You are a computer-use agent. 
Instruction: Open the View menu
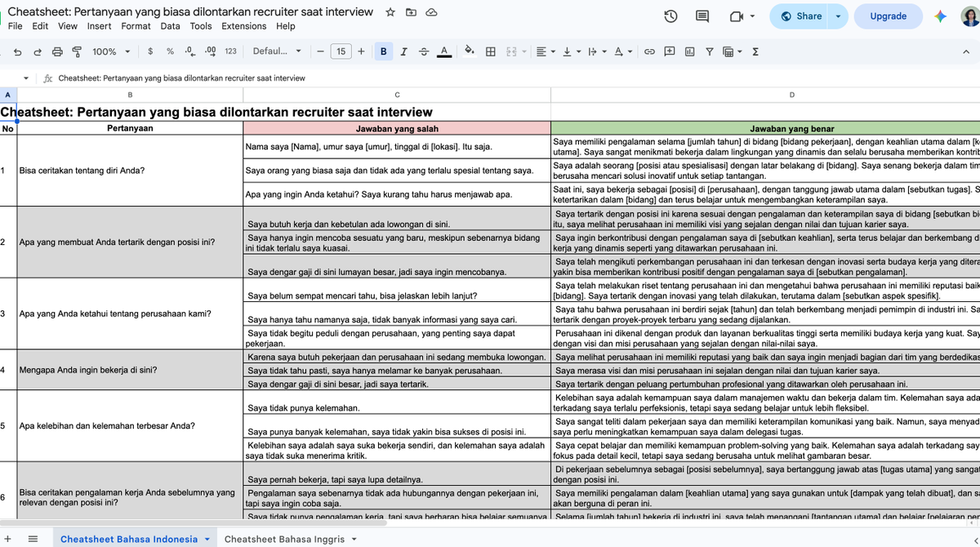click(68, 26)
